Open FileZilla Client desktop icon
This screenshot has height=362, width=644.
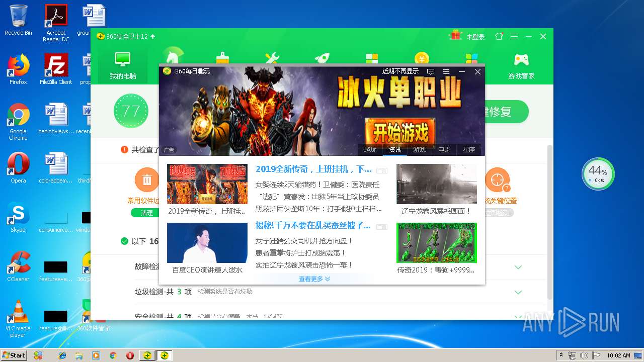56,69
